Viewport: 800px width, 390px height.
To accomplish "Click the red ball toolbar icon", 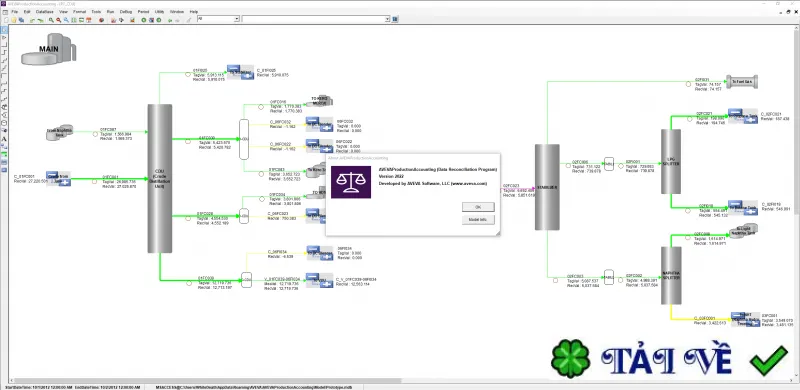I will [102, 20].
